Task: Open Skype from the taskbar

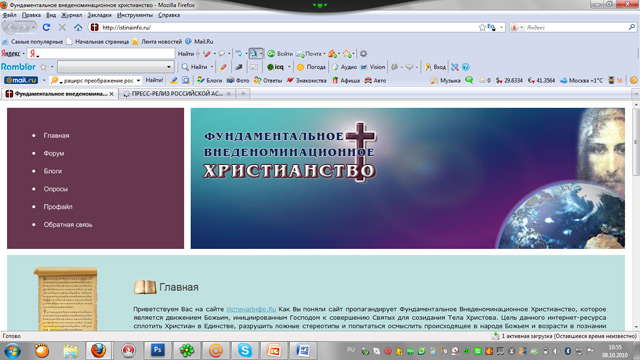Action: [244, 351]
